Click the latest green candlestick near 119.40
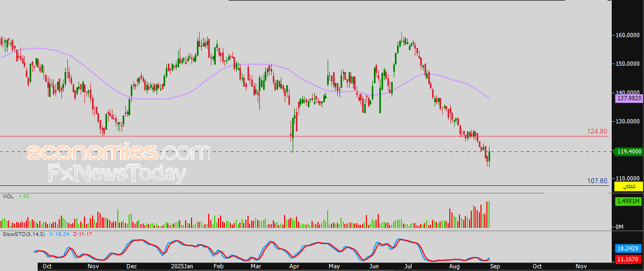Image resolution: width=644 pixels, height=271 pixels. pyautogui.click(x=489, y=156)
